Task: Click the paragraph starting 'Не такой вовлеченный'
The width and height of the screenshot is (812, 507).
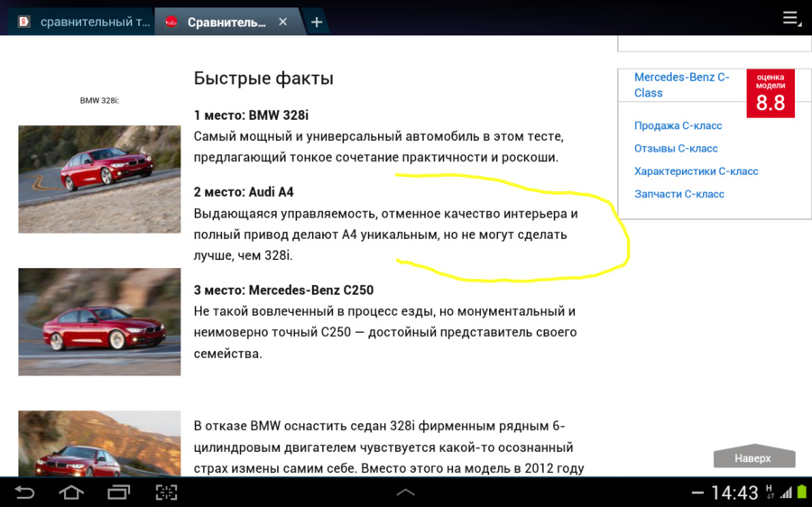Action: click(384, 332)
